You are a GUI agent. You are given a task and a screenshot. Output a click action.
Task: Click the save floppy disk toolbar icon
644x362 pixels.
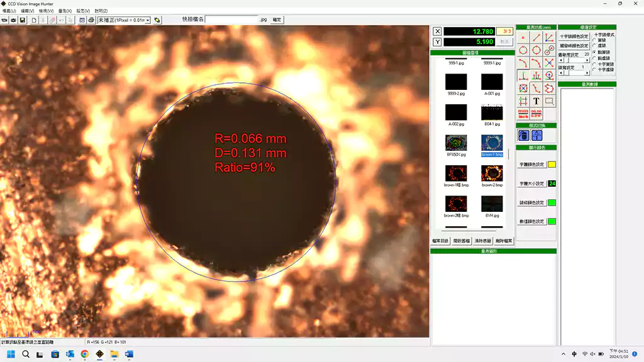click(x=23, y=20)
